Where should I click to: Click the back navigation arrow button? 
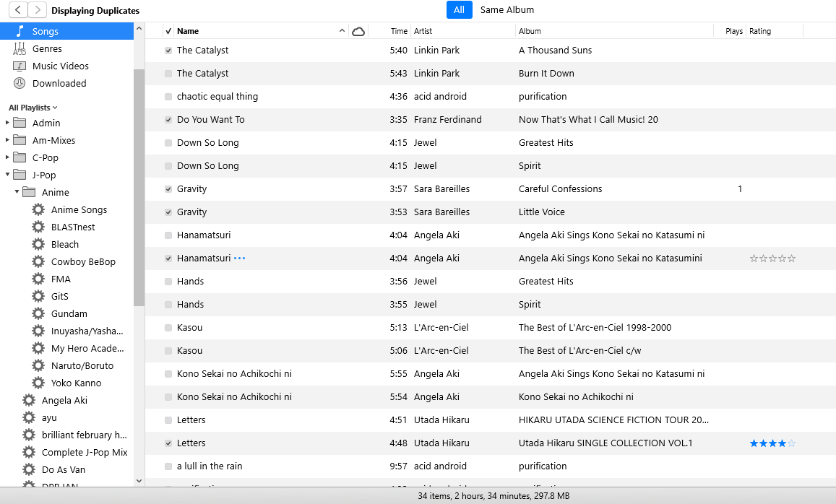pos(17,10)
